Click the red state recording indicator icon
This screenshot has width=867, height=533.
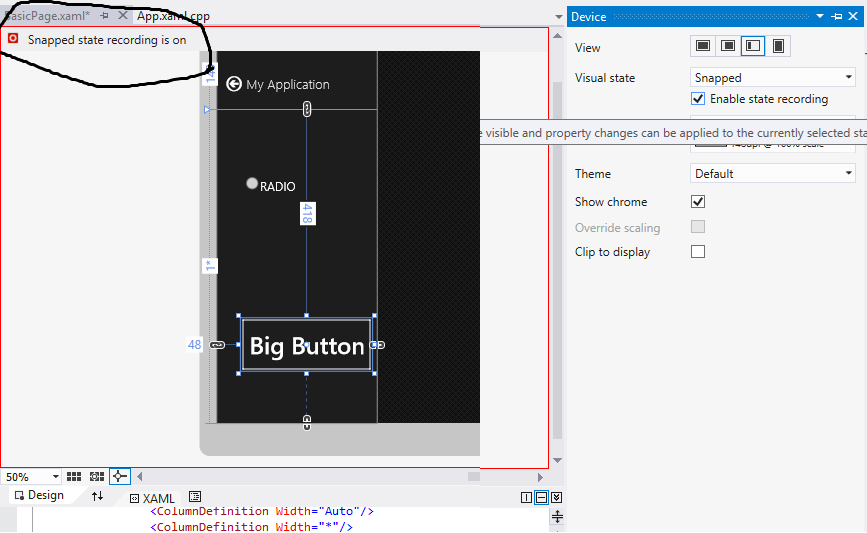pos(13,39)
